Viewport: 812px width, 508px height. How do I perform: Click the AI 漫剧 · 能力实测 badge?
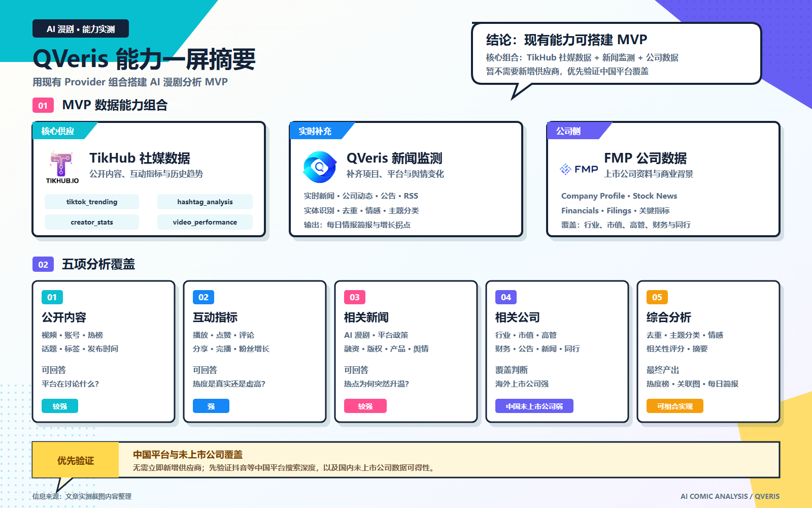pyautogui.click(x=81, y=29)
